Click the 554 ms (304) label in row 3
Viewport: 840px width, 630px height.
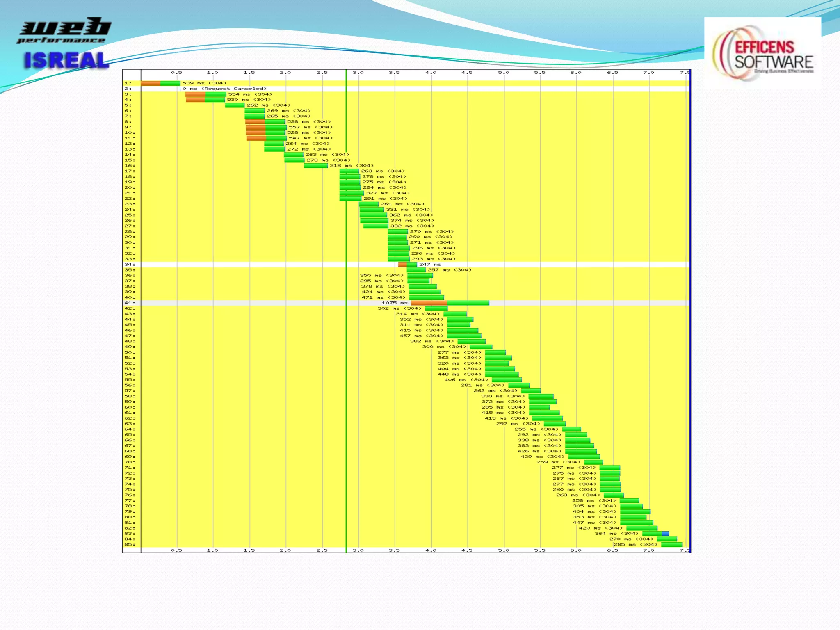[x=250, y=94]
